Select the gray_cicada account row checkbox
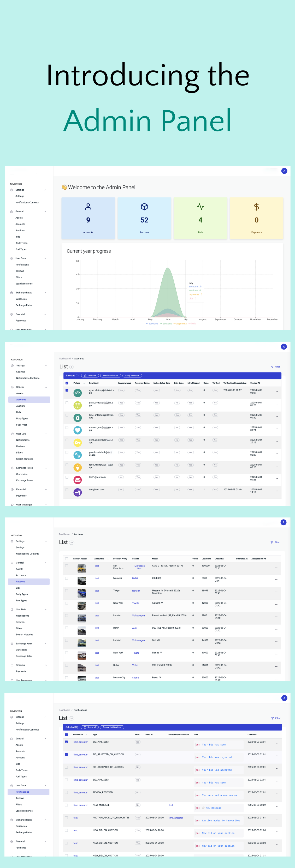This screenshot has width=295, height=868. [67, 403]
